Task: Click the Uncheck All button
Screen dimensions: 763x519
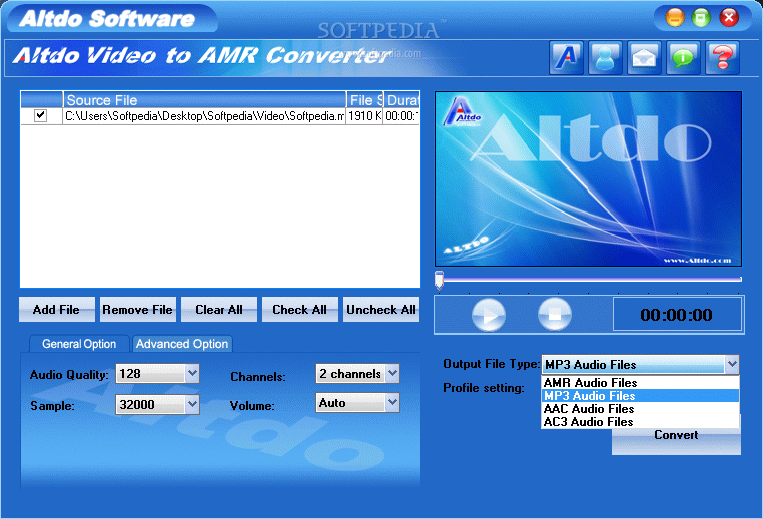Action: pyautogui.click(x=381, y=310)
